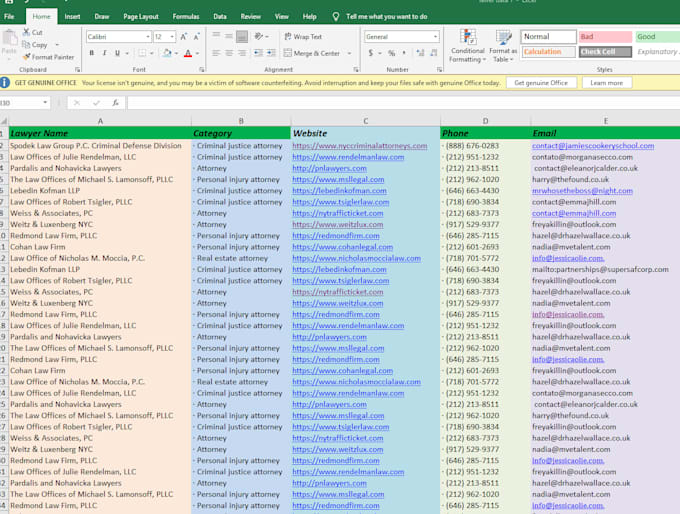Click the formula bar Cancel X icon
This screenshot has height=514, width=680.
(77, 103)
